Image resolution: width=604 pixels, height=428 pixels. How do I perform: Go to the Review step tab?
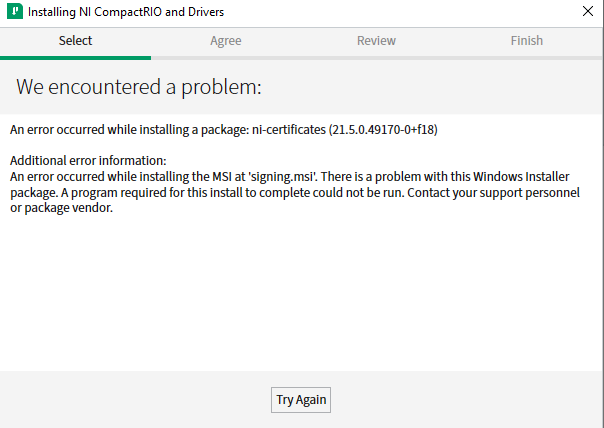pos(376,40)
